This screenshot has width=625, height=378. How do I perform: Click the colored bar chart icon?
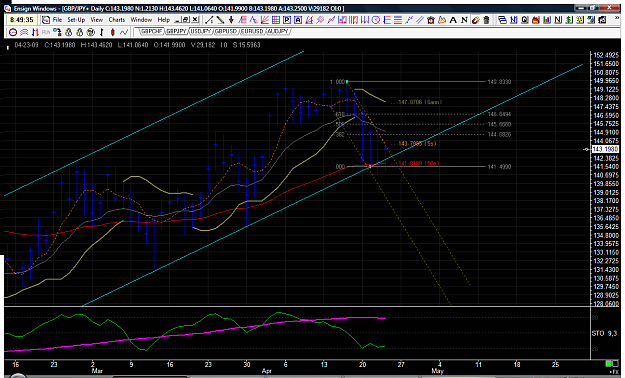547,20
